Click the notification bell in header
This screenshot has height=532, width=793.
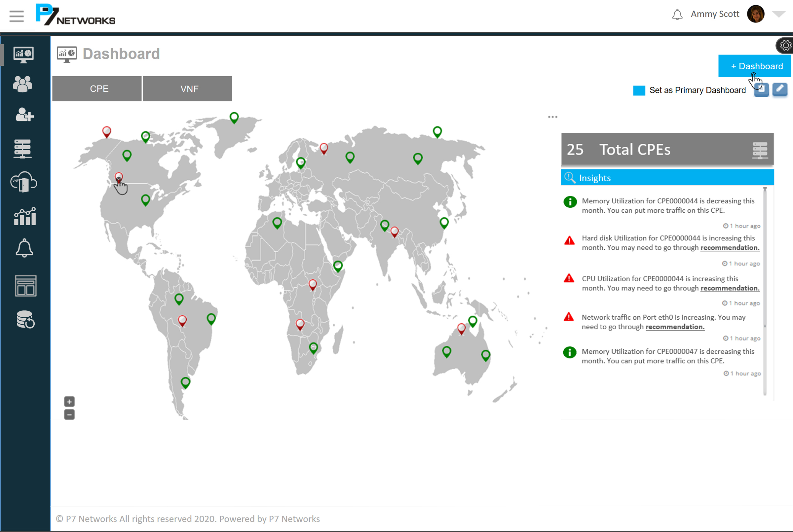click(677, 15)
